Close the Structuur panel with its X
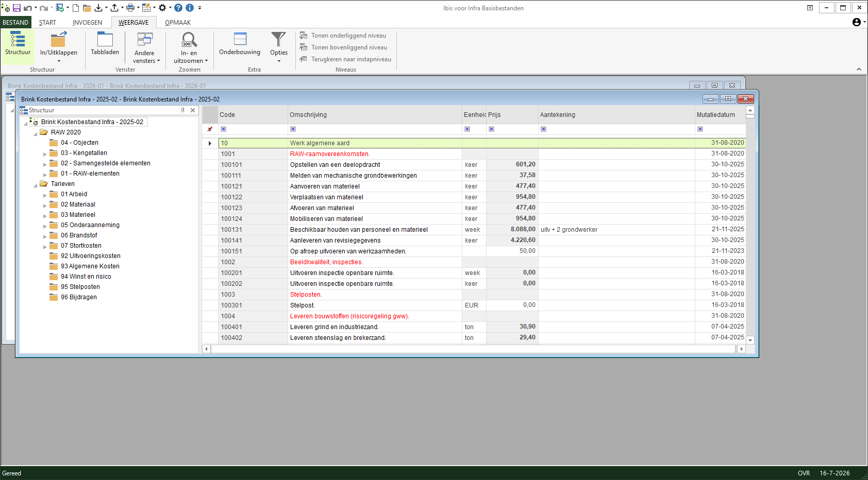The height and width of the screenshot is (480, 868). (193, 110)
